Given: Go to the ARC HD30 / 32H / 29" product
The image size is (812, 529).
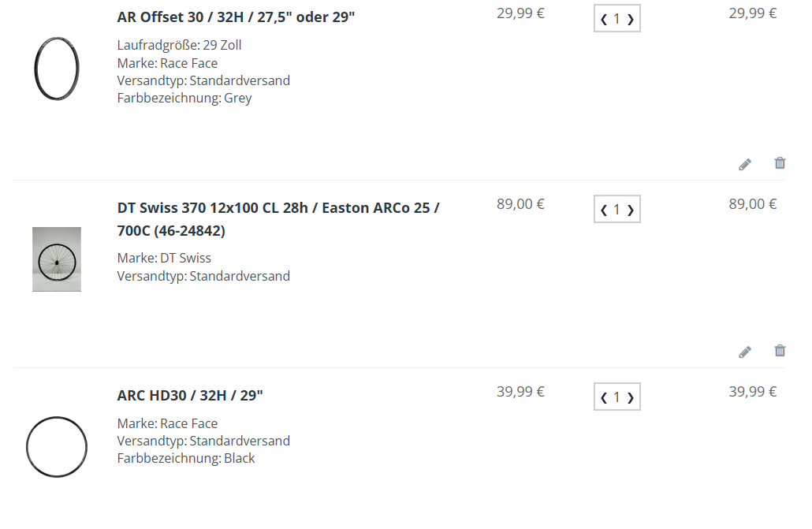Looking at the screenshot, I should pyautogui.click(x=190, y=396).
